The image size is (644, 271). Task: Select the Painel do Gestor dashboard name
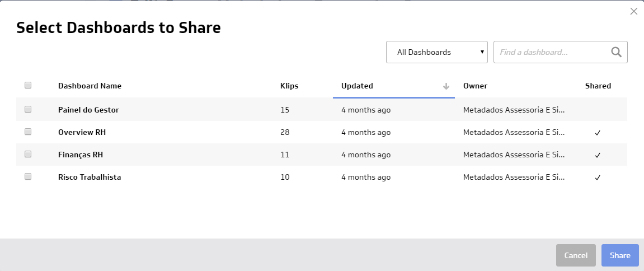[x=88, y=110]
